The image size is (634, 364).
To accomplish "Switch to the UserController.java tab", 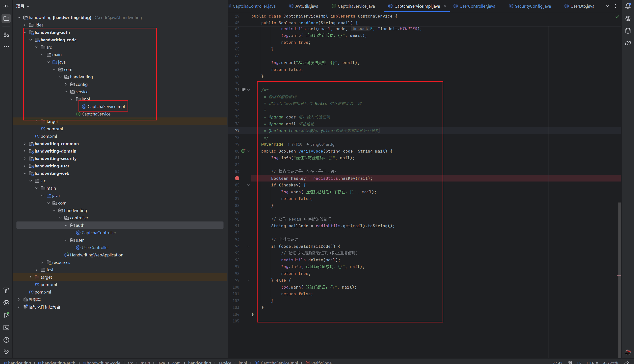I will pyautogui.click(x=477, y=6).
